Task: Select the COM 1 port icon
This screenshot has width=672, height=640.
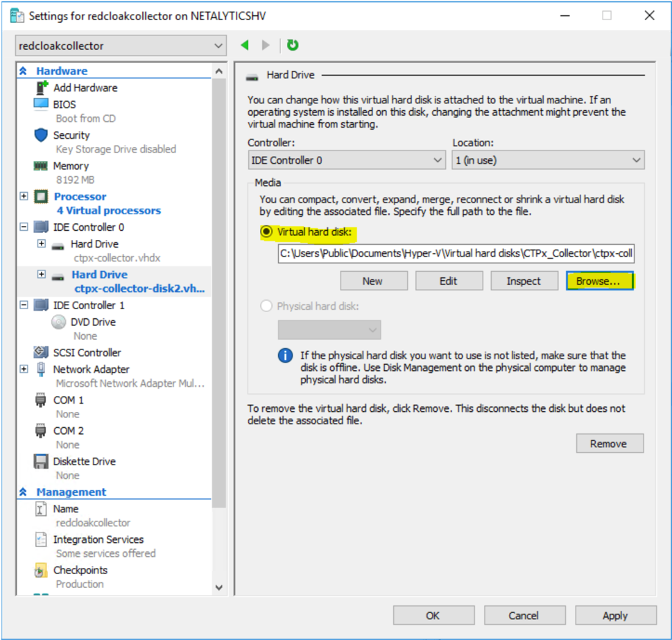Action: pos(40,400)
